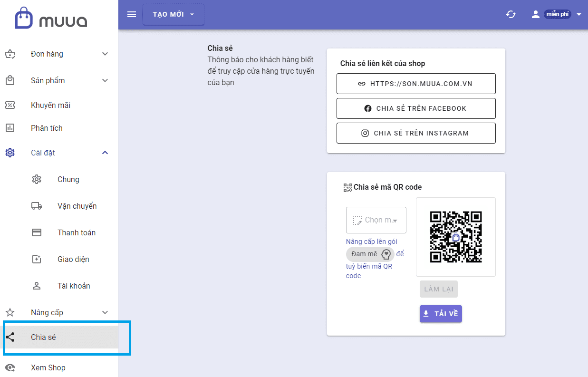This screenshot has width=588, height=377.
Task: Expand the Đơn hàng menu chevron
Action: click(105, 54)
